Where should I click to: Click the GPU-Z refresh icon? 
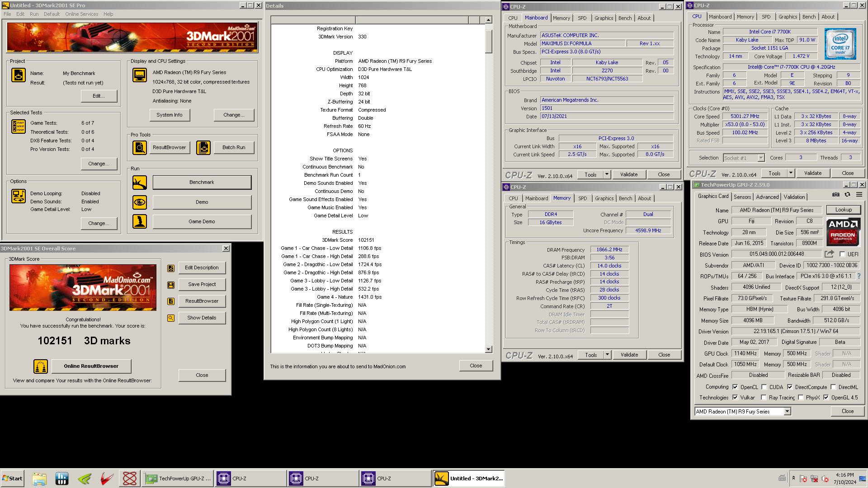click(847, 195)
